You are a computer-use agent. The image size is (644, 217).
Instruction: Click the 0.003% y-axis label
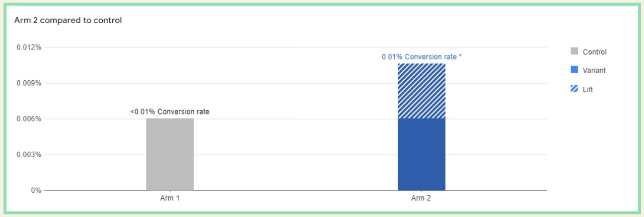(x=29, y=155)
